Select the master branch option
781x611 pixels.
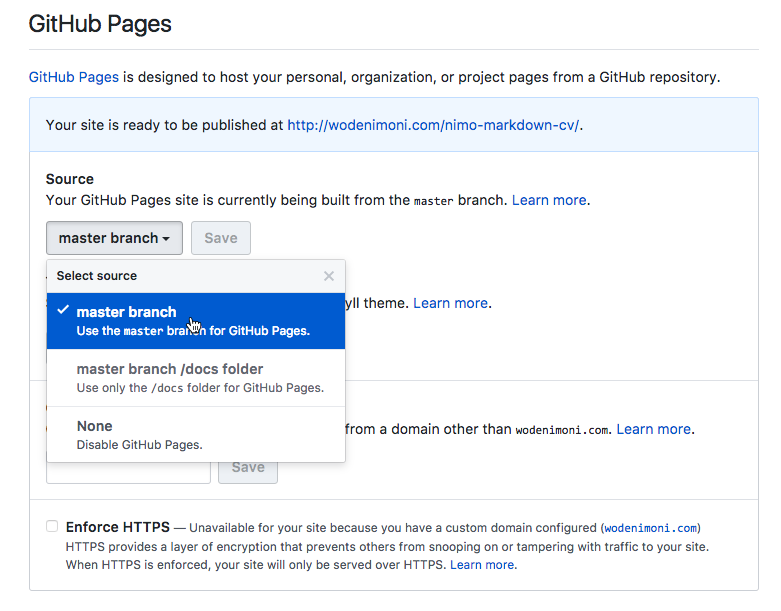[196, 321]
